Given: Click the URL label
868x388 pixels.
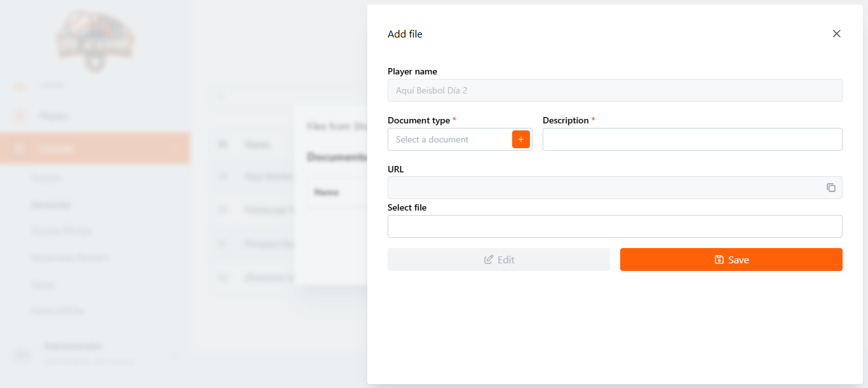Looking at the screenshot, I should click(x=395, y=169).
